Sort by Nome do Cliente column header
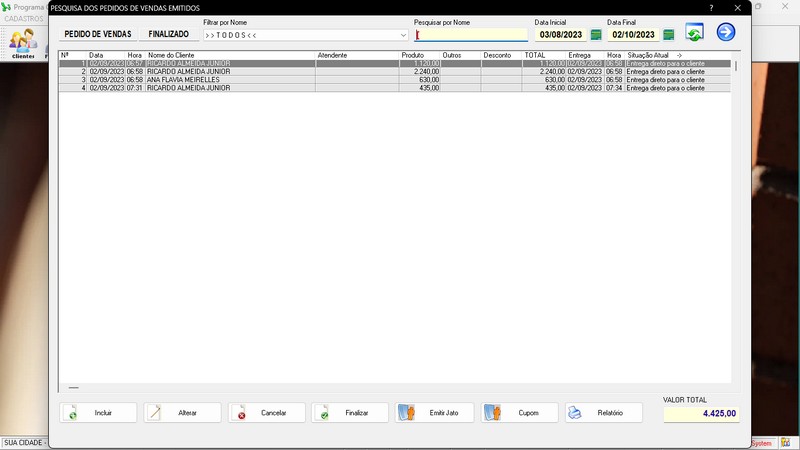This screenshot has height=450, width=800. tap(231, 55)
